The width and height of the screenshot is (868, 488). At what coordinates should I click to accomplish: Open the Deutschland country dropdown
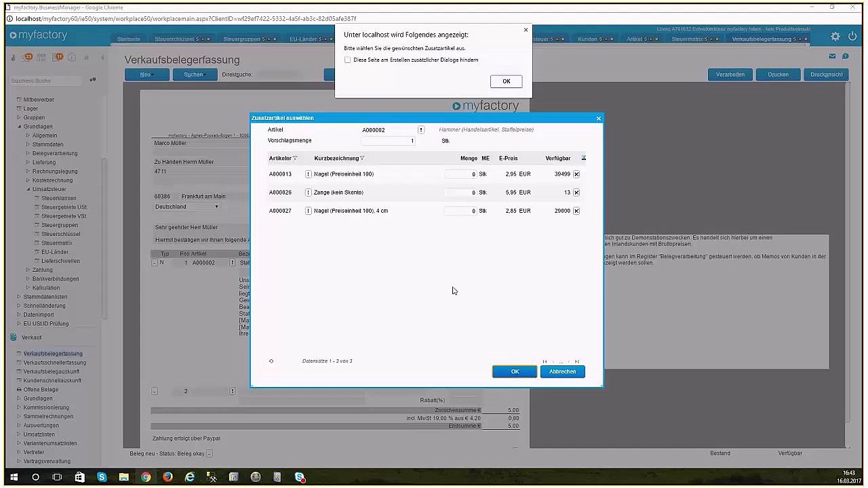[x=187, y=207]
